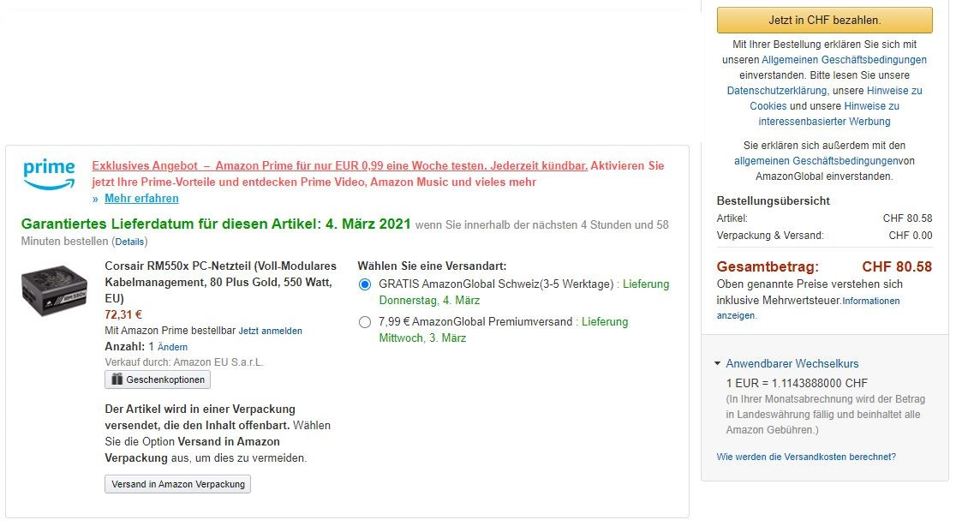The width and height of the screenshot is (980, 526).
Task: Open the Mehr erfahren link
Action: [x=141, y=199]
